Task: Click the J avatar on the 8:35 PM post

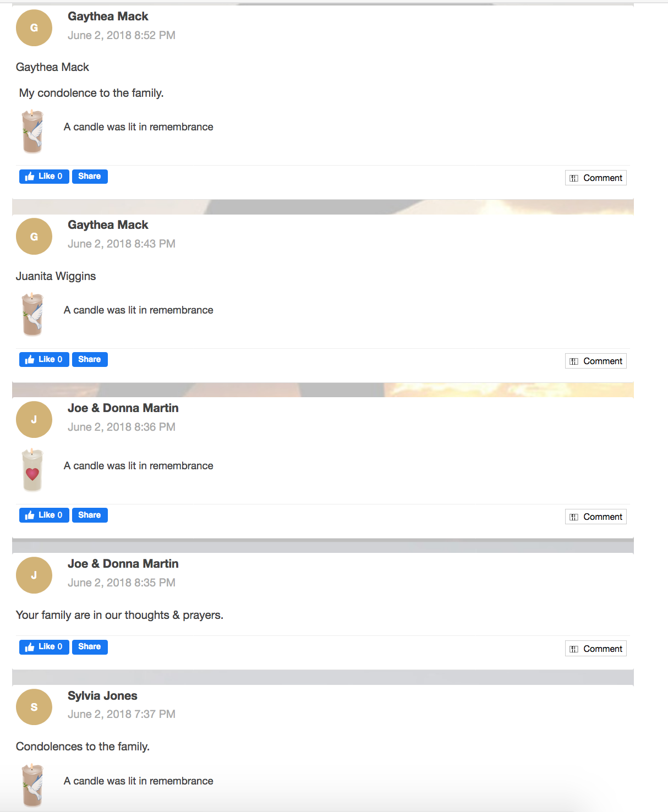Action: tap(34, 575)
